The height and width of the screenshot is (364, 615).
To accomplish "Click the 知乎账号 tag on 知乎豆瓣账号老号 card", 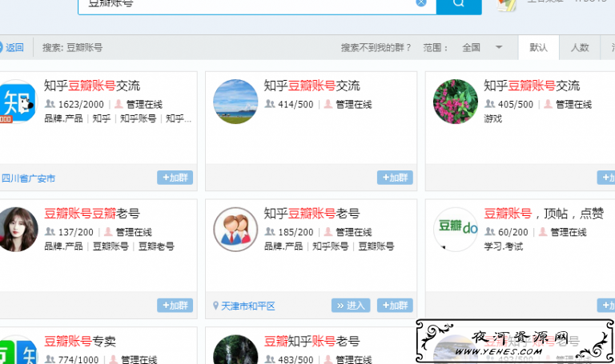I will (330, 246).
